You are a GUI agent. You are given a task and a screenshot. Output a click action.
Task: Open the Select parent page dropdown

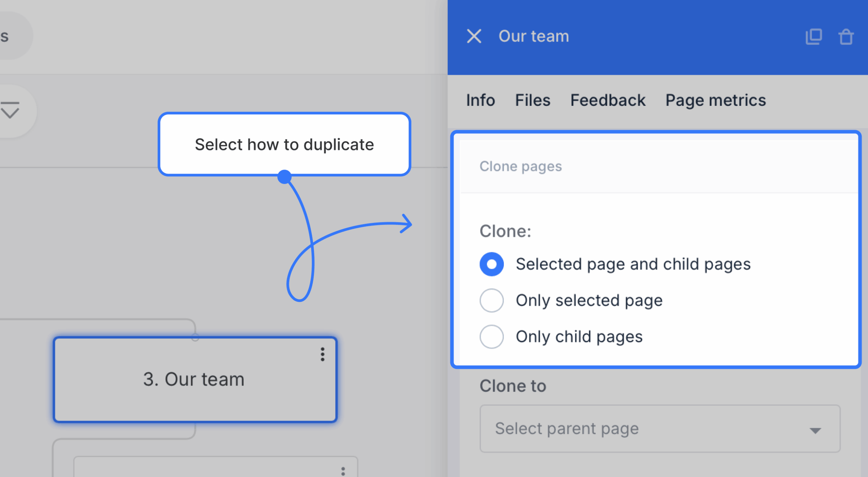660,429
